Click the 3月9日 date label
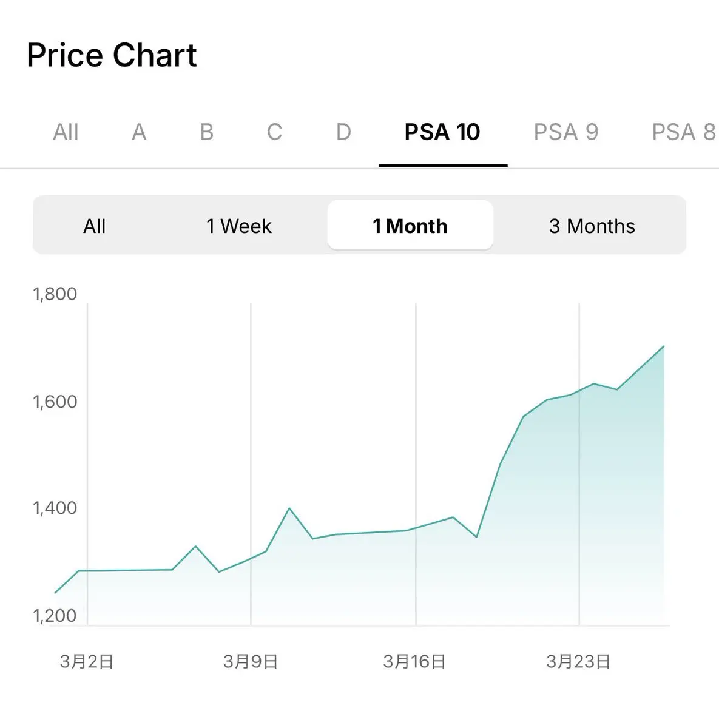719x728 pixels. pos(251,661)
